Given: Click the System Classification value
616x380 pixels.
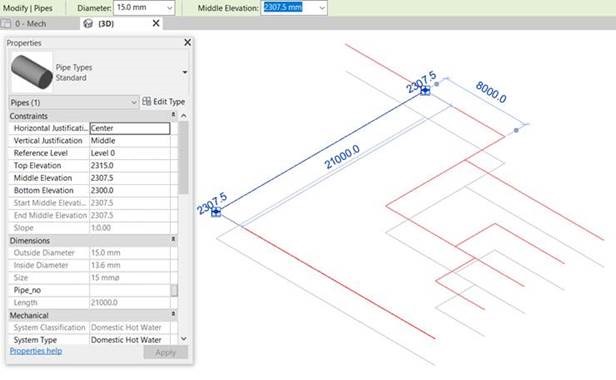Looking at the screenshot, I should pyautogui.click(x=130, y=327).
